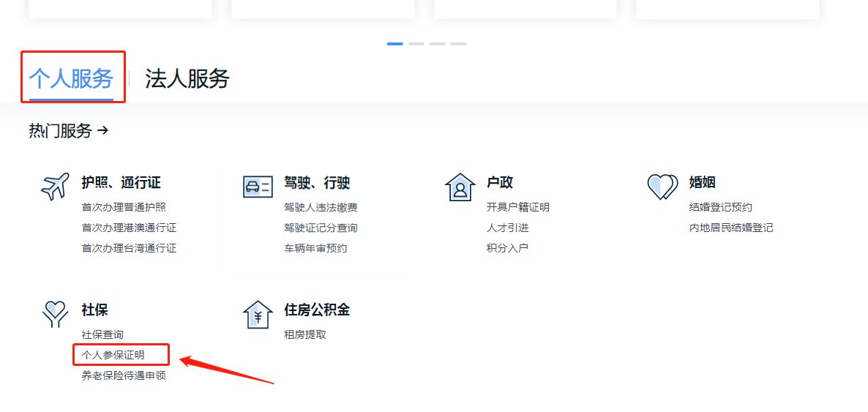Click the yen house icon for 住房公积金
This screenshot has width=868, height=412.
click(x=258, y=315)
